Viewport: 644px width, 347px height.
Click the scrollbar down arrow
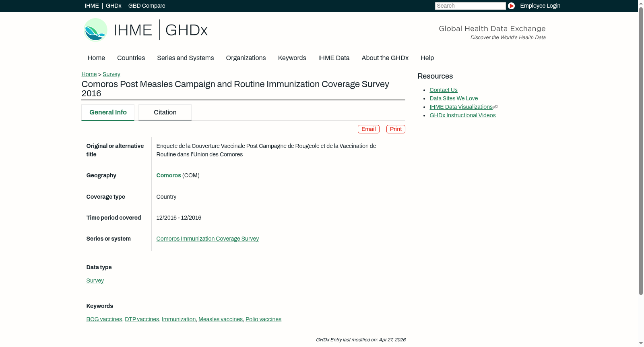(641, 344)
